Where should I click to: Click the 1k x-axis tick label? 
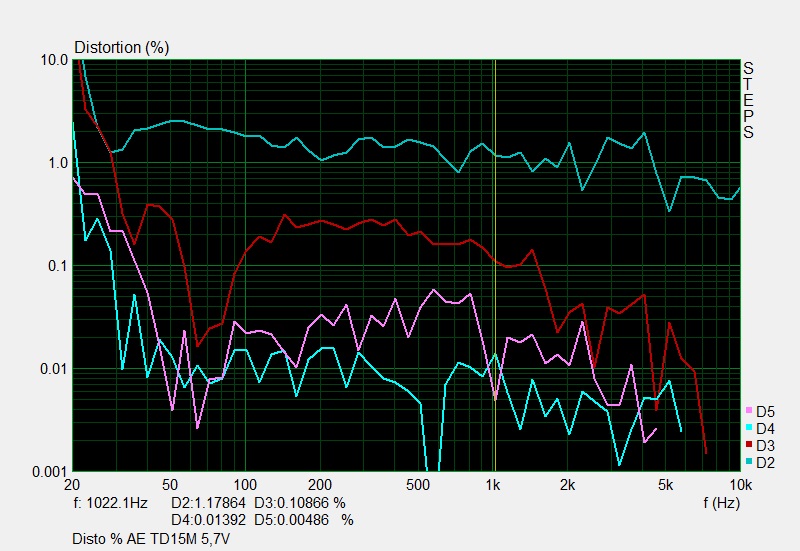tap(493, 485)
